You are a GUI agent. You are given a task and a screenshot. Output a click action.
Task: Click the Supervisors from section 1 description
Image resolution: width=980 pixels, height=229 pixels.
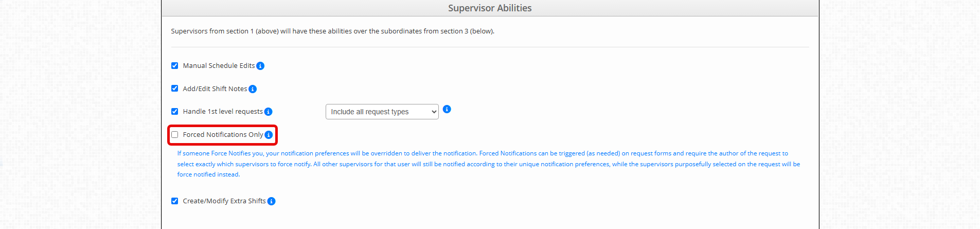[x=333, y=31]
